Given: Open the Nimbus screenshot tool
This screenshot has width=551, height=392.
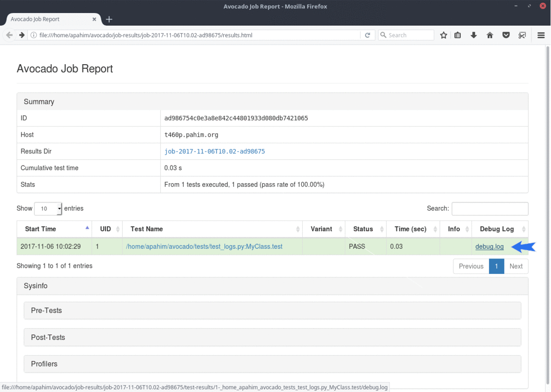Looking at the screenshot, I should tap(522, 35).
